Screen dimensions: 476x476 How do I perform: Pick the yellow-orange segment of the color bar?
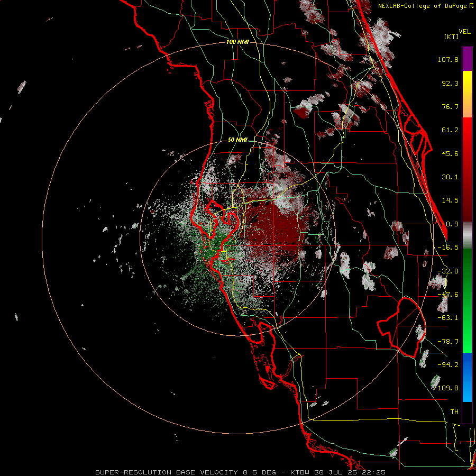pyautogui.click(x=467, y=94)
